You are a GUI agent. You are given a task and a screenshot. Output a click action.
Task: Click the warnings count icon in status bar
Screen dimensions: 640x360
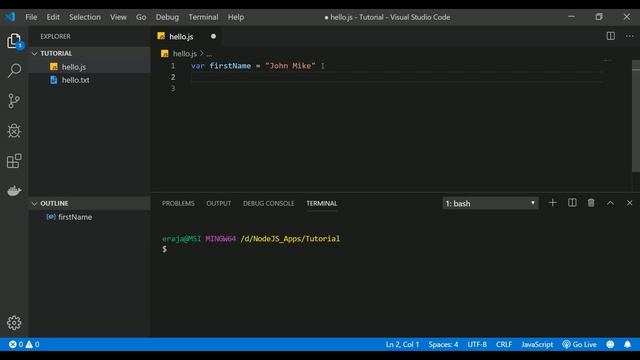coord(29,344)
